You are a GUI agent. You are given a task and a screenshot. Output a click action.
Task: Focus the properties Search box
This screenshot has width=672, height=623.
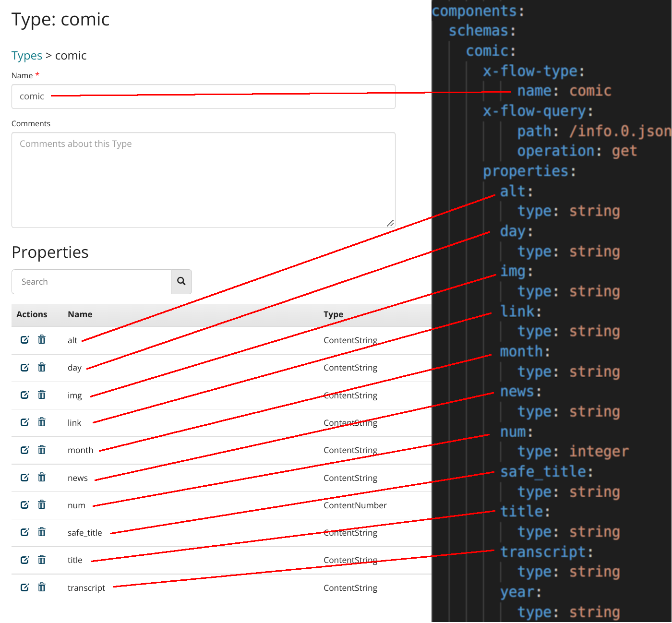(91, 281)
